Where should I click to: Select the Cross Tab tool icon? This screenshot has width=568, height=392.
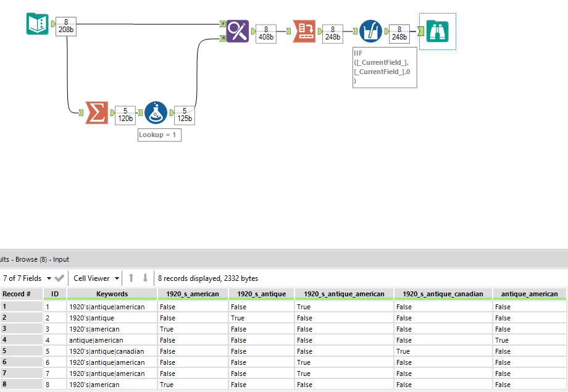click(304, 31)
